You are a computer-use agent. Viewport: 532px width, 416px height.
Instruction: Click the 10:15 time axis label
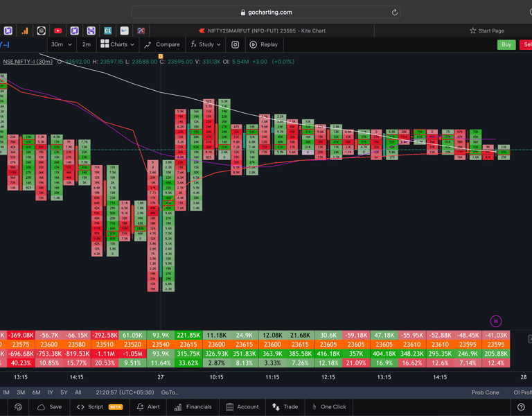point(216,377)
